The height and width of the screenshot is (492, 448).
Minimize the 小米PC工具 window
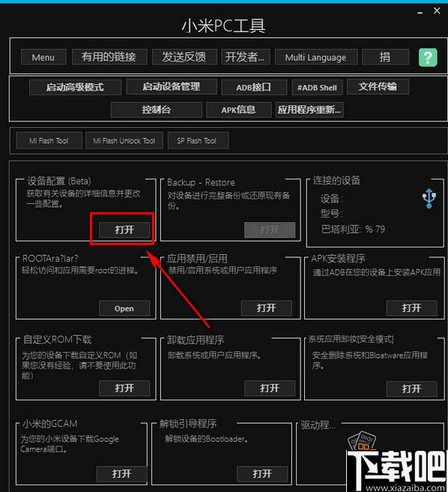click(420, 11)
